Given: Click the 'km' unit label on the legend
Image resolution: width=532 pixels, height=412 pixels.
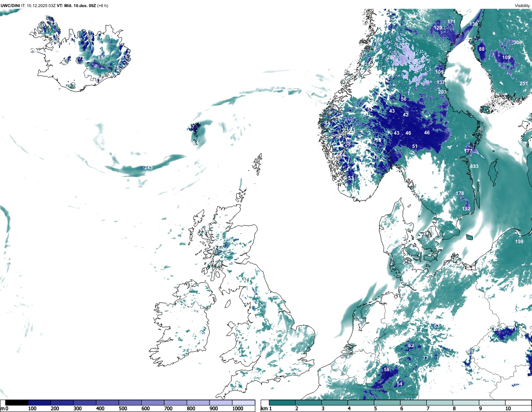Looking at the screenshot, I should (x=264, y=409).
